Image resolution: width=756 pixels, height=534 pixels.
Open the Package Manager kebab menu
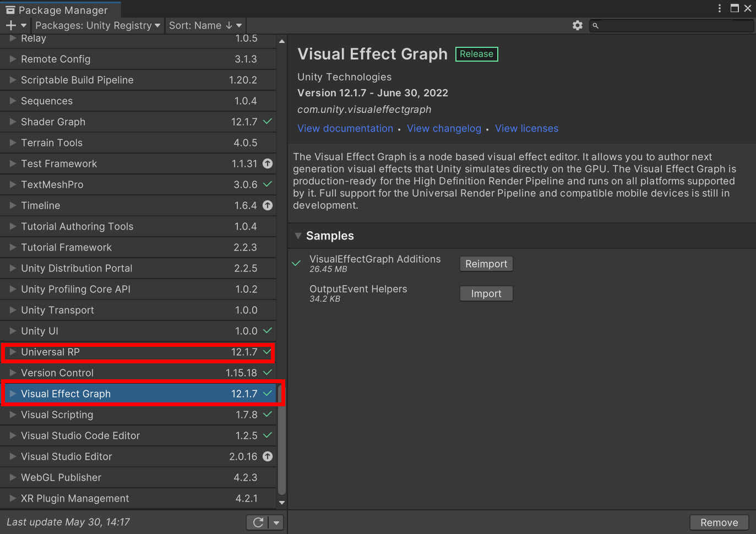pos(720,8)
